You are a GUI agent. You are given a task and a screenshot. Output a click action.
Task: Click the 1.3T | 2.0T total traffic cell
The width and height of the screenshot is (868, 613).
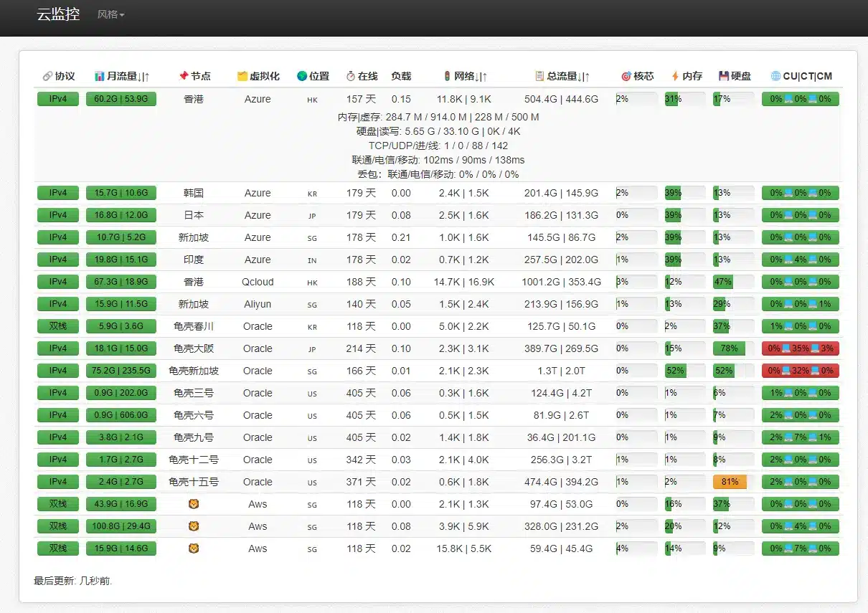561,371
